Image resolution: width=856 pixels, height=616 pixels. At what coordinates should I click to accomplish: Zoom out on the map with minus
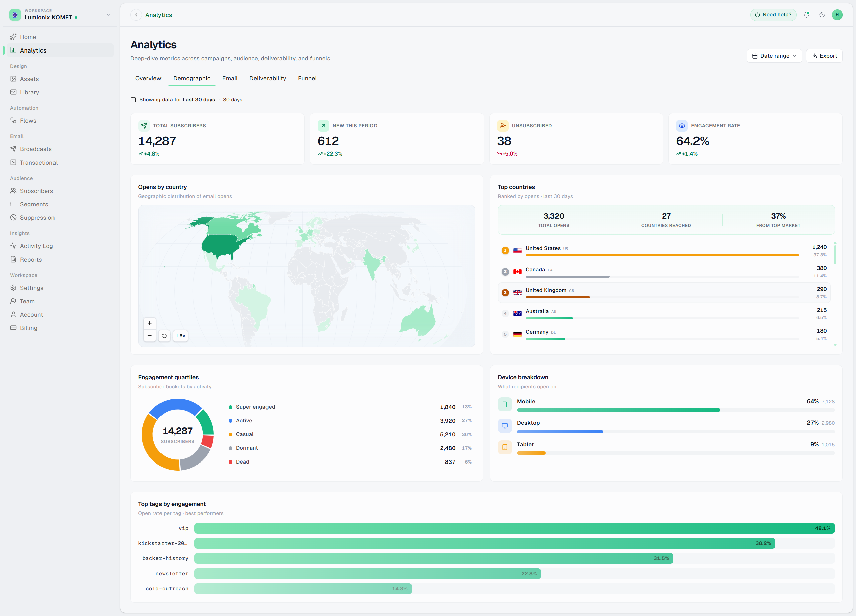150,335
